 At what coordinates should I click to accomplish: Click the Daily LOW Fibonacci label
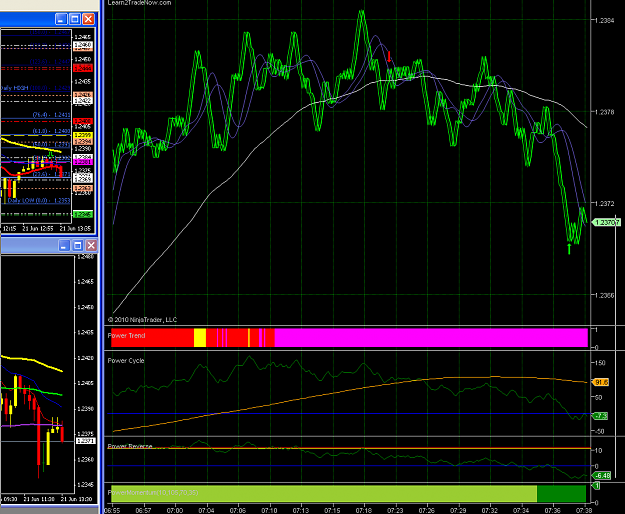pyautogui.click(x=39, y=200)
